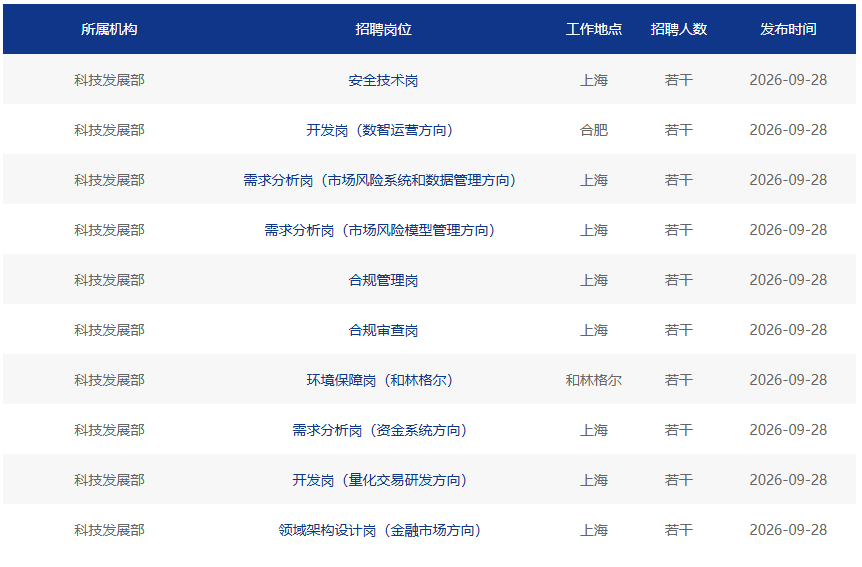This screenshot has width=862, height=567.
Task: Click the 工作地点 column header
Action: click(x=594, y=29)
